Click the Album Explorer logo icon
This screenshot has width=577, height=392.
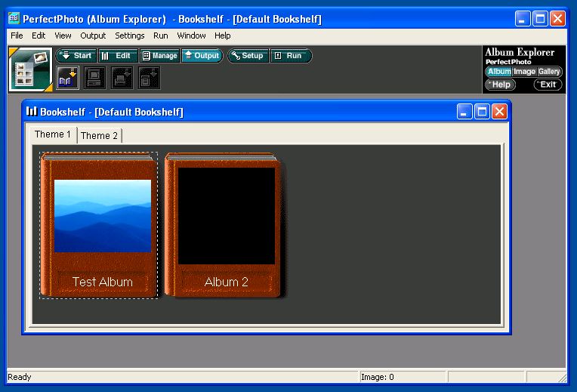30,69
